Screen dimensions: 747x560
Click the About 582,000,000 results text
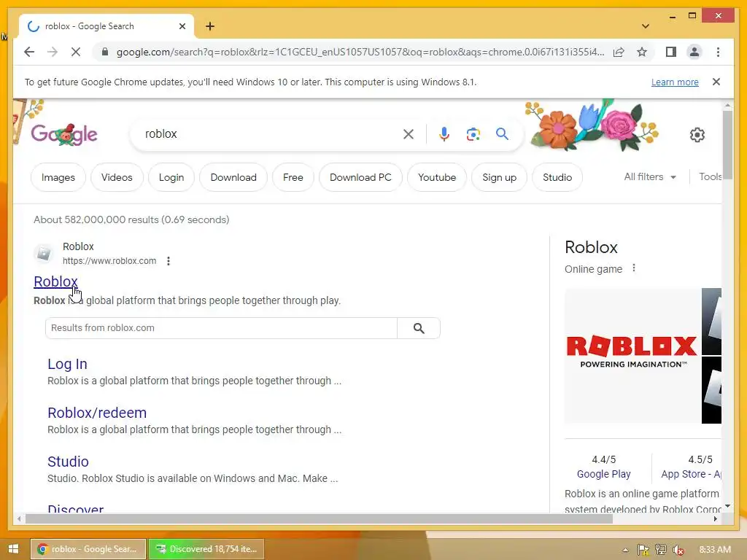click(x=131, y=219)
